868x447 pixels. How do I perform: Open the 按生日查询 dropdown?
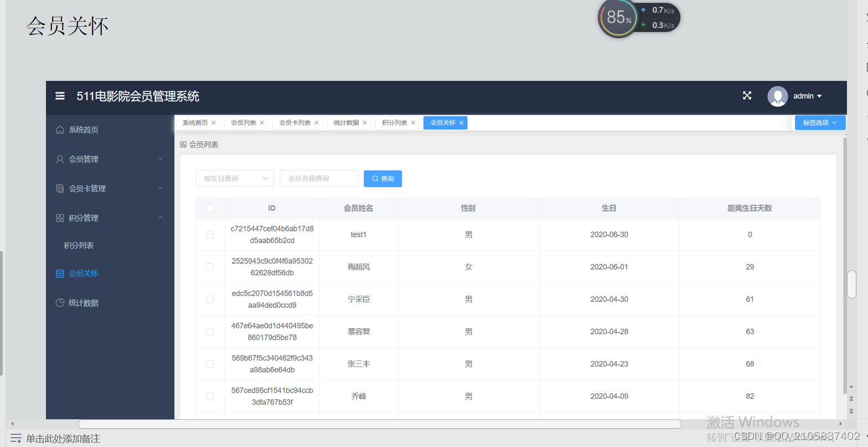[235, 178]
